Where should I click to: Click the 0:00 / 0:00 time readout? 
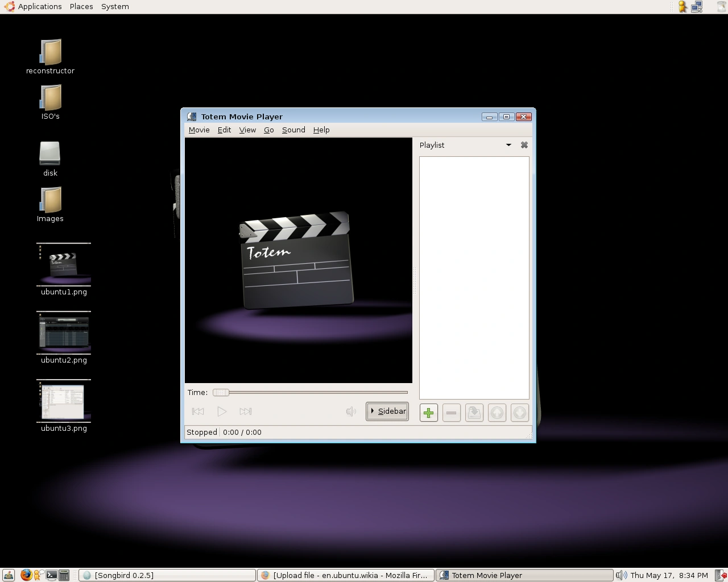click(242, 433)
